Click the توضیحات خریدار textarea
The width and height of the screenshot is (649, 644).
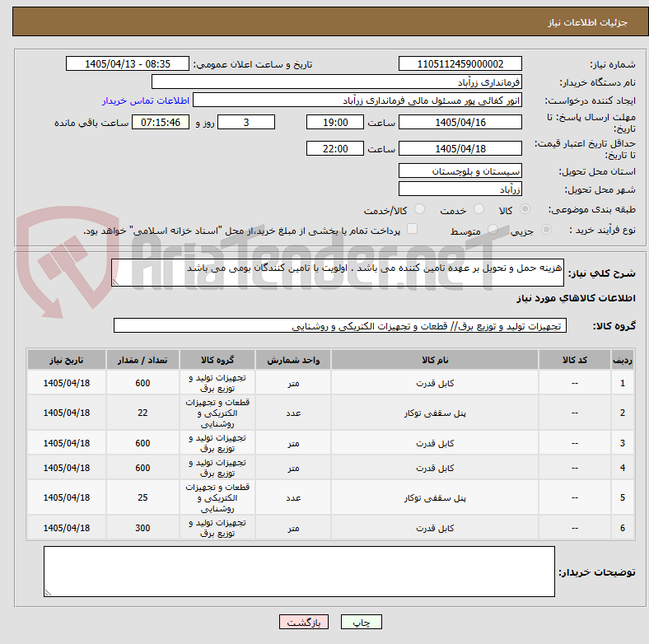[299, 572]
